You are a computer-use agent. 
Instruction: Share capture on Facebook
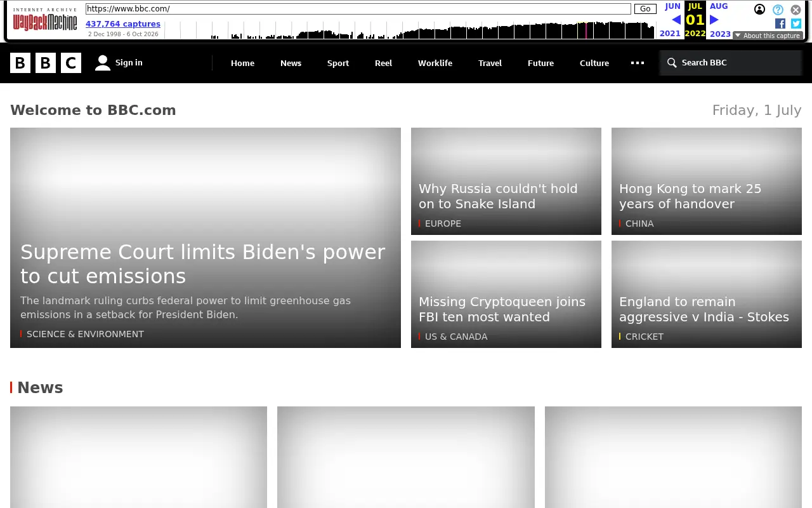pos(780,23)
